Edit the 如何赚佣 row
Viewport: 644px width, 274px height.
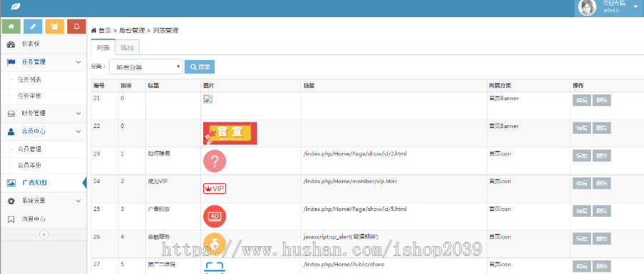click(x=582, y=156)
